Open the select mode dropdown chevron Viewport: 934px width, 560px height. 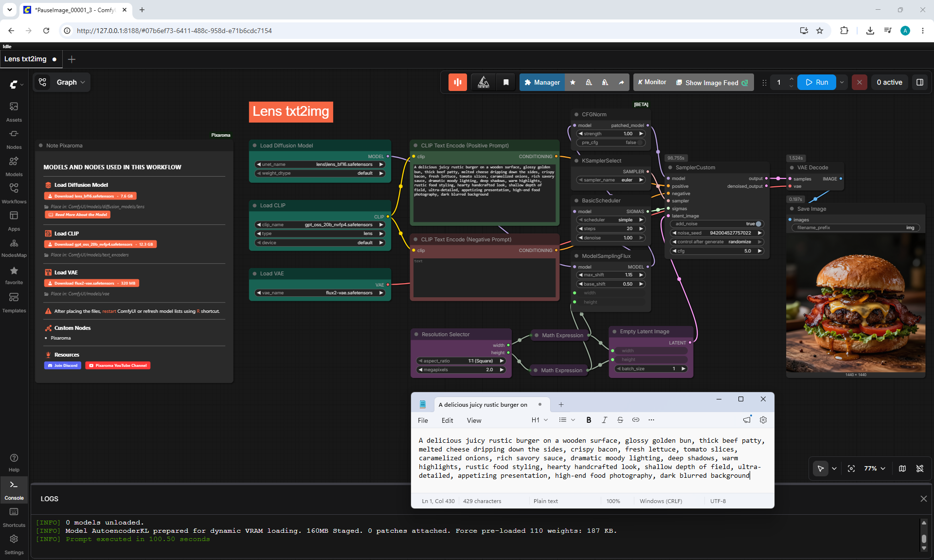pos(834,469)
